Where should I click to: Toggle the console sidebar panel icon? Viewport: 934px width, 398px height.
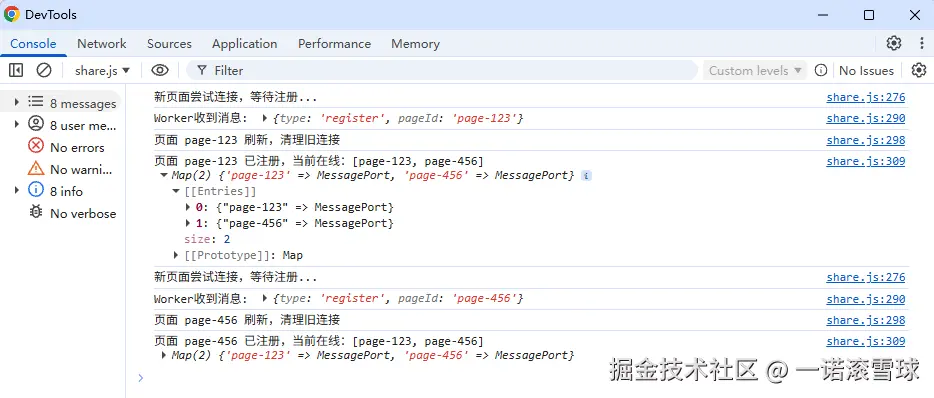[16, 70]
